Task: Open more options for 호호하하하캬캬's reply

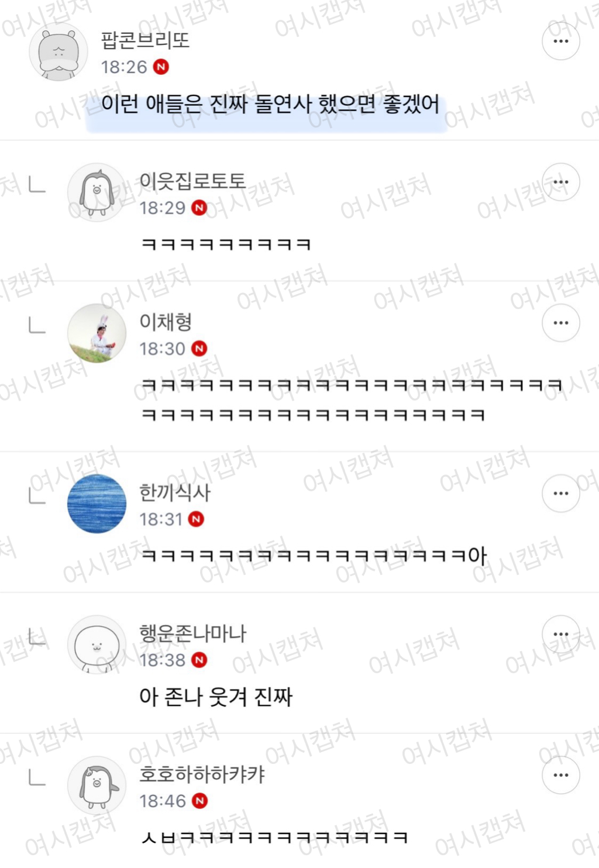Action: [x=560, y=775]
